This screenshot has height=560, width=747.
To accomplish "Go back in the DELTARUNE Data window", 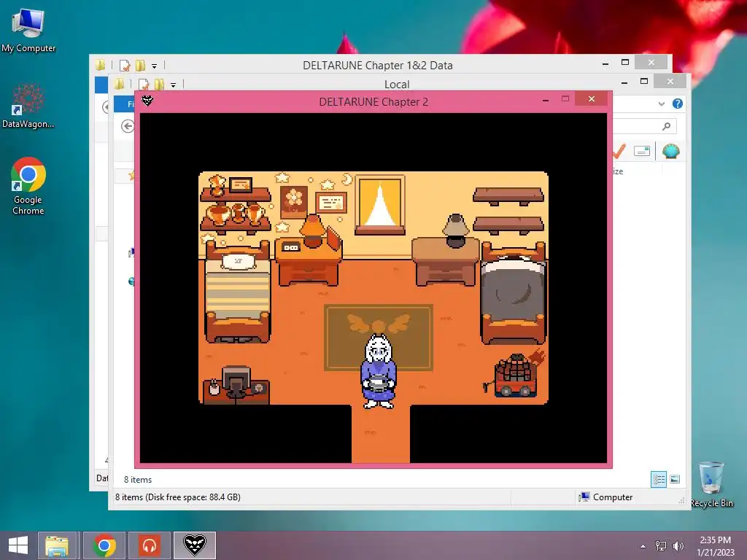I will point(105,107).
